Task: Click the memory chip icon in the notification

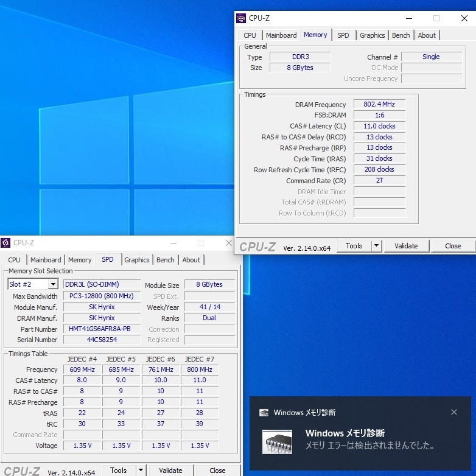Action: point(277,441)
